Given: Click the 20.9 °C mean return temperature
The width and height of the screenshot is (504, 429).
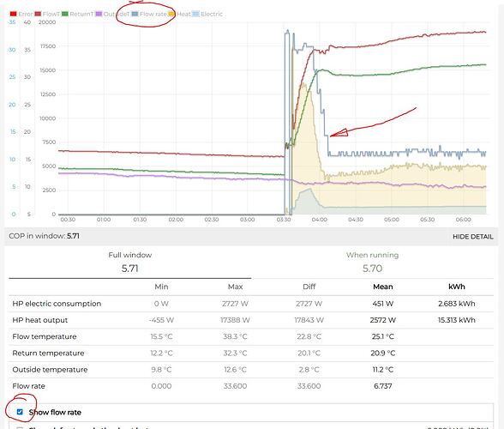Looking at the screenshot, I should [x=383, y=353].
